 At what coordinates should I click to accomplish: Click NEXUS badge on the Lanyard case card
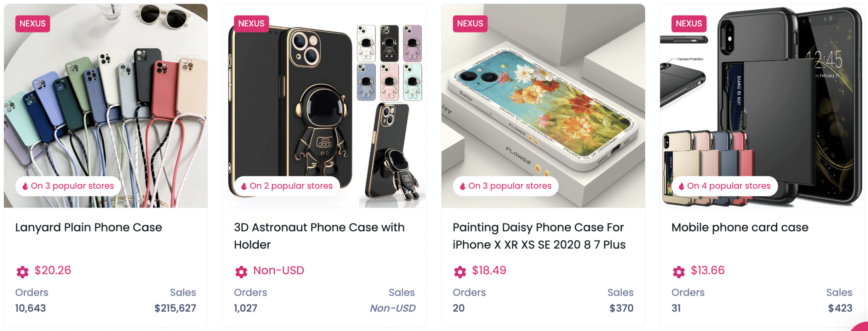click(33, 24)
